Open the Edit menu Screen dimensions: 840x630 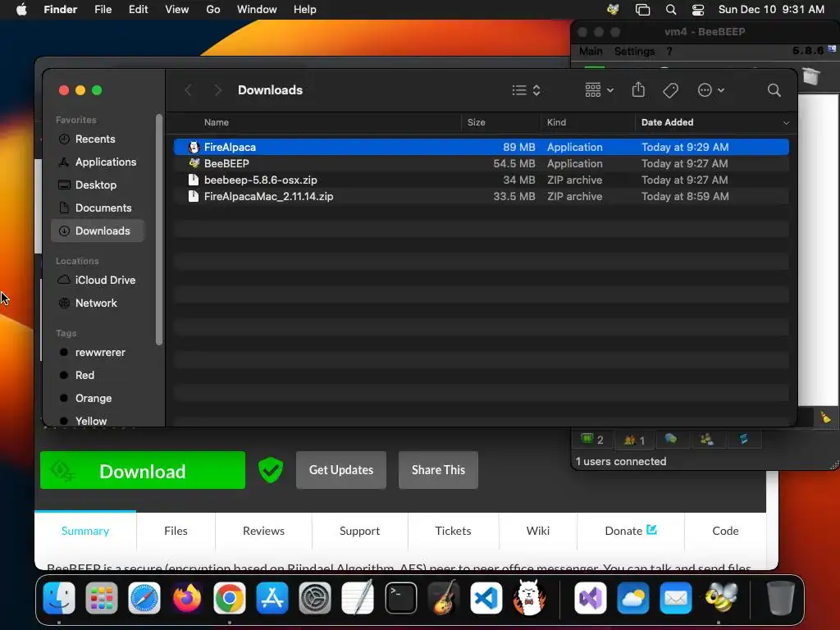(x=138, y=10)
